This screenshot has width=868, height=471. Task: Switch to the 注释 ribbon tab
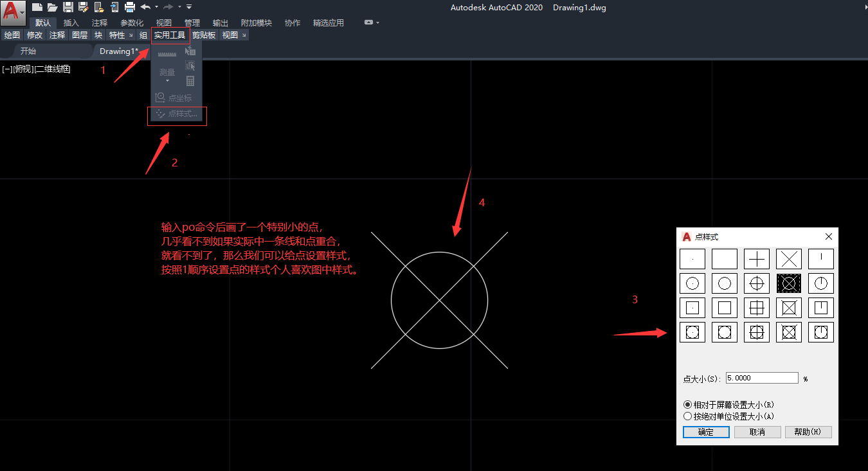point(100,22)
